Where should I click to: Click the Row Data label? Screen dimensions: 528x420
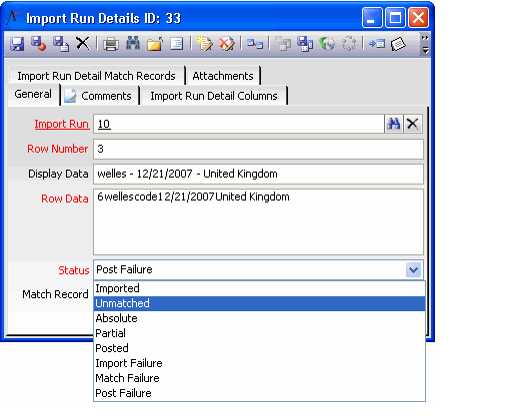coord(65,199)
